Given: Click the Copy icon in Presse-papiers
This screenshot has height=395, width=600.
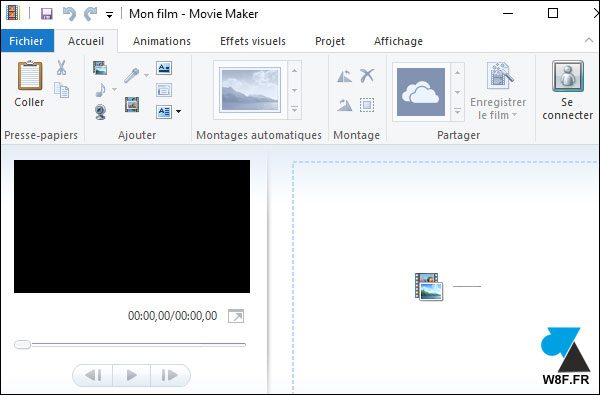Looking at the screenshot, I should tap(61, 90).
